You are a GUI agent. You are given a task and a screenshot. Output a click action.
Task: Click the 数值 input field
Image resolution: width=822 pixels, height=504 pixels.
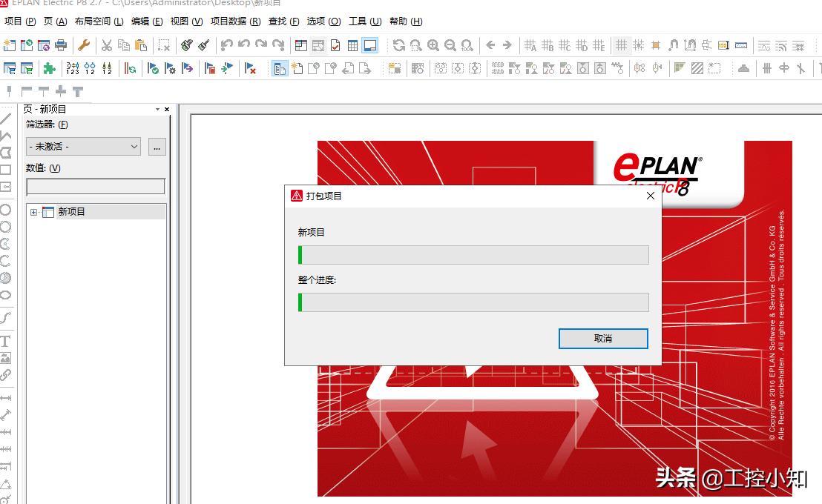pos(95,186)
